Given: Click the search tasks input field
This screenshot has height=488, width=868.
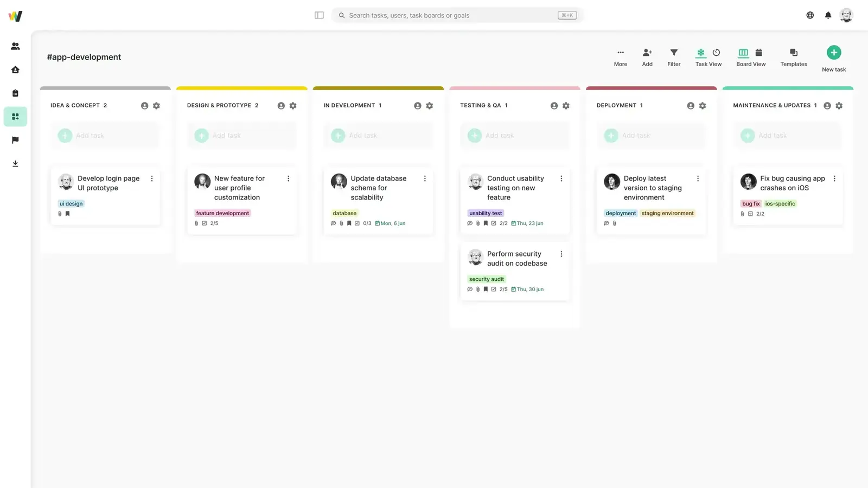Looking at the screenshot, I should (x=450, y=15).
